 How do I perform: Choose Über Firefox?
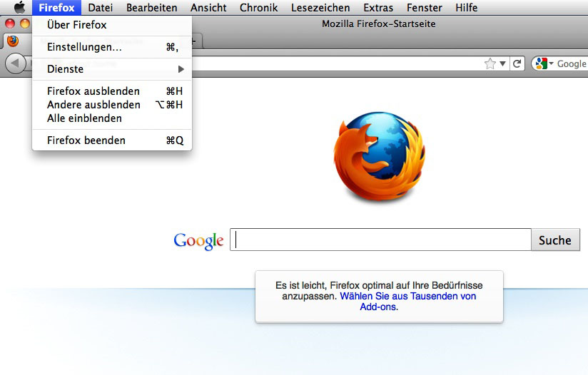click(112, 25)
